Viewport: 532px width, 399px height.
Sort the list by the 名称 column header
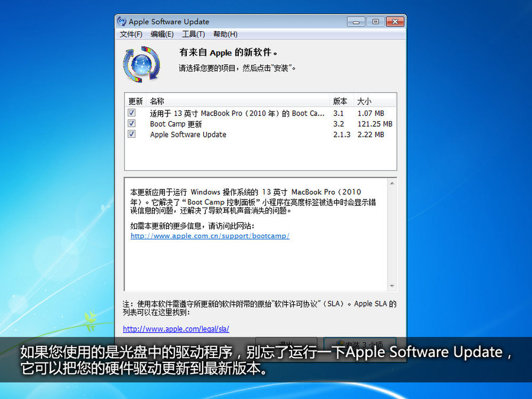coord(238,101)
